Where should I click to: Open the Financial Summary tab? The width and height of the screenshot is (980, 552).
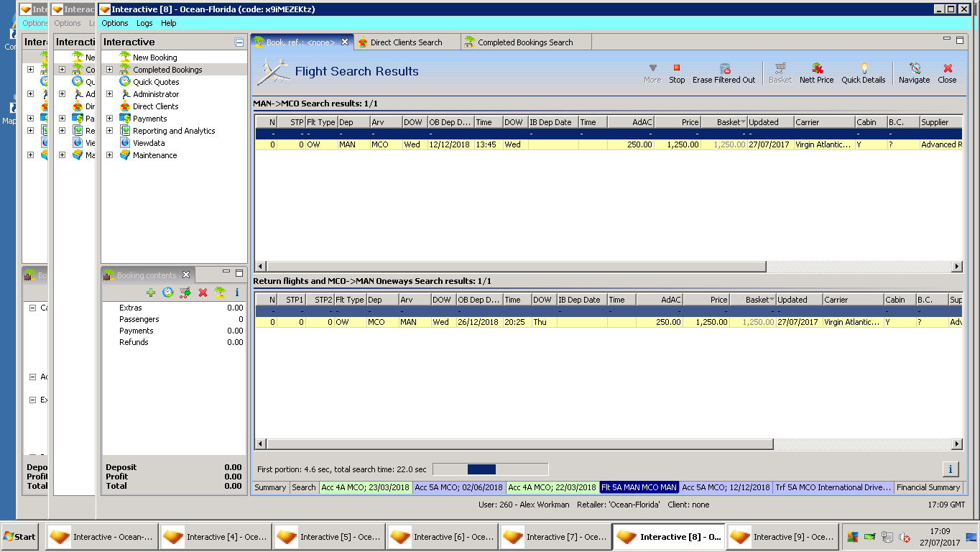(x=928, y=487)
